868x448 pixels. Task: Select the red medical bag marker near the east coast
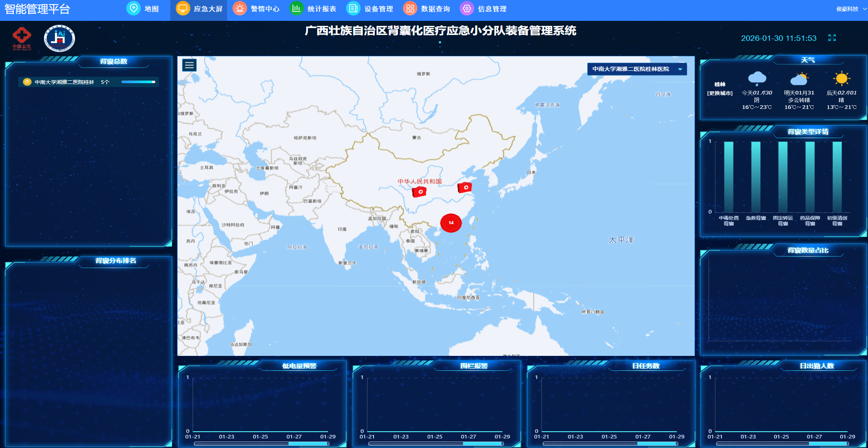[465, 187]
